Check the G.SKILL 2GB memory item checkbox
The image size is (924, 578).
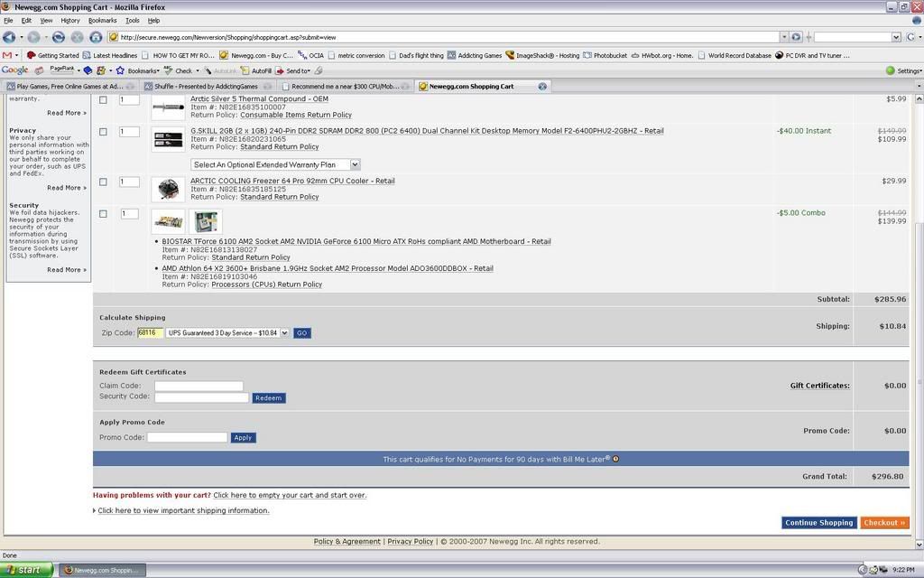tap(103, 132)
